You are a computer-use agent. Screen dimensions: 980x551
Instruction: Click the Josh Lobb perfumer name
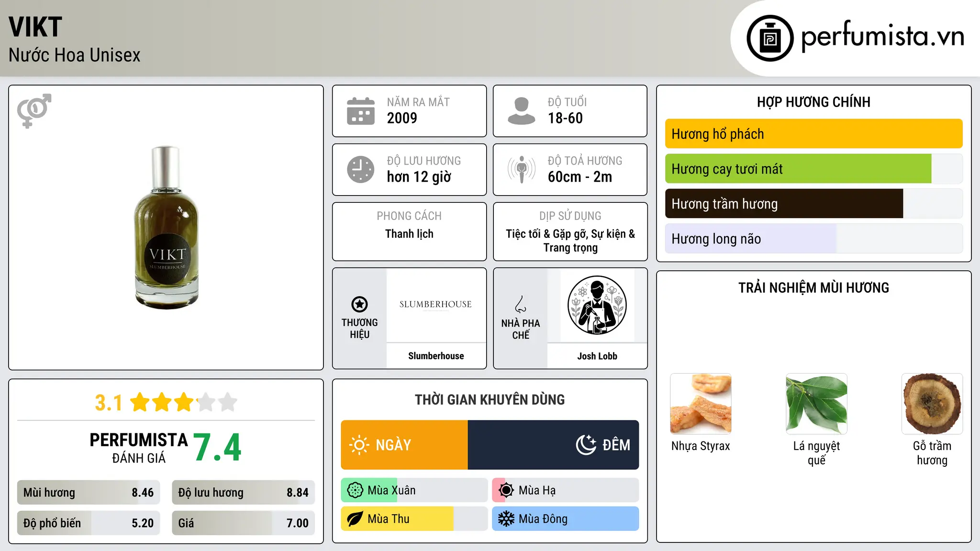pyautogui.click(x=597, y=356)
